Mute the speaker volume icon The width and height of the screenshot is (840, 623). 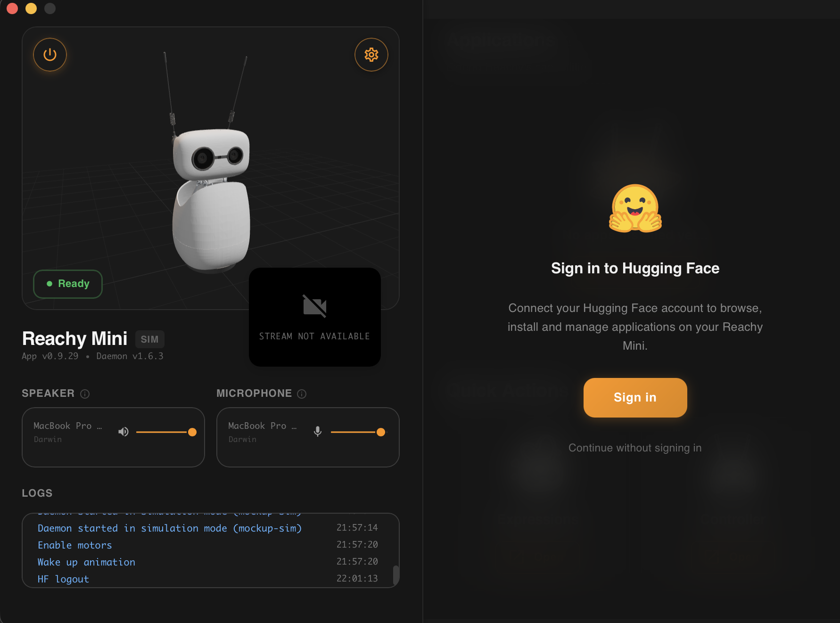(x=124, y=432)
